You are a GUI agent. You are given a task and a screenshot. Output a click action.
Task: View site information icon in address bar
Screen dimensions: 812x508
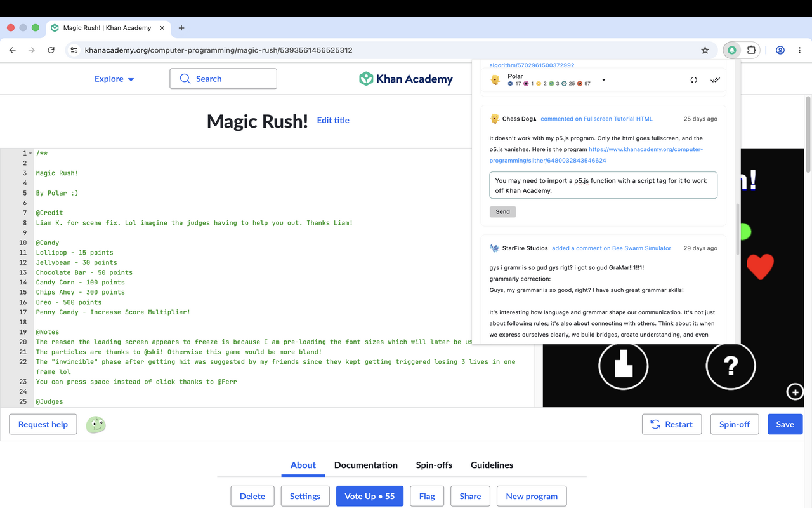[74, 50]
